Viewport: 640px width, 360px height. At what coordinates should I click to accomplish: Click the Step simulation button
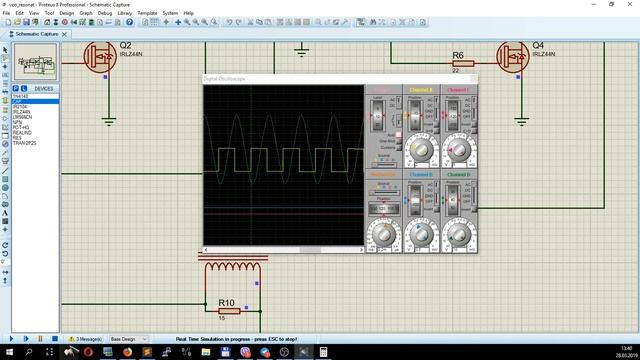(26, 339)
